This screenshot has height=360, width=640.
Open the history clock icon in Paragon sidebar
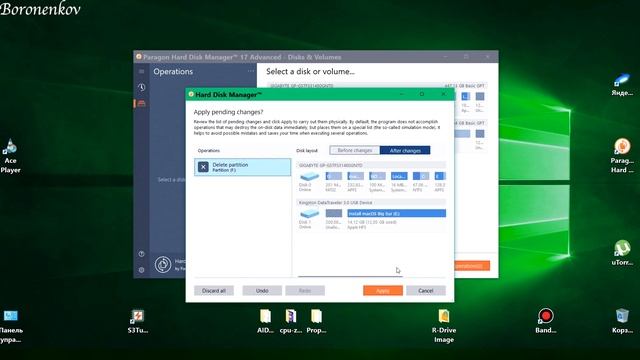(x=142, y=87)
